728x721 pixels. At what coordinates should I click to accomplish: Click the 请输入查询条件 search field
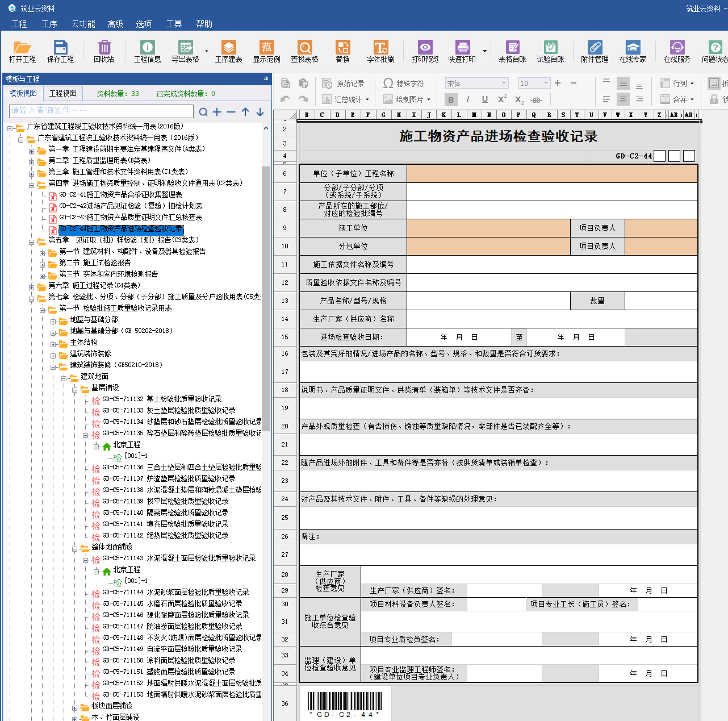tap(101, 111)
